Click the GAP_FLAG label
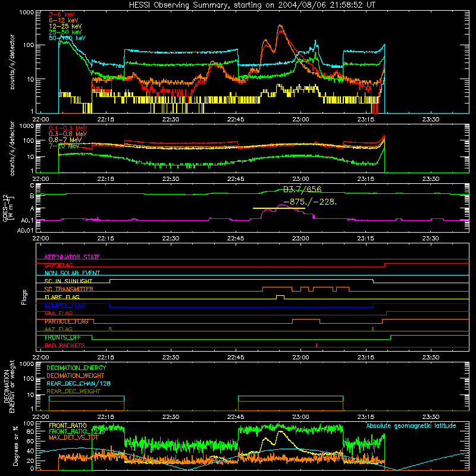476x476 pixels. click(x=58, y=265)
